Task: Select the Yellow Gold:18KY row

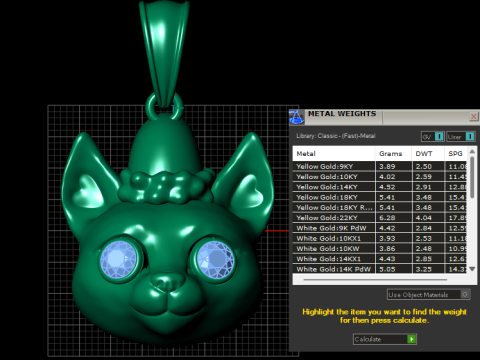Action: pos(380,197)
